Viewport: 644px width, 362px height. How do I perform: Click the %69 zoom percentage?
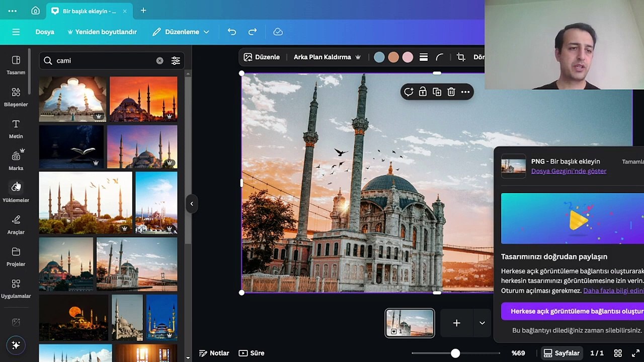[x=518, y=353]
